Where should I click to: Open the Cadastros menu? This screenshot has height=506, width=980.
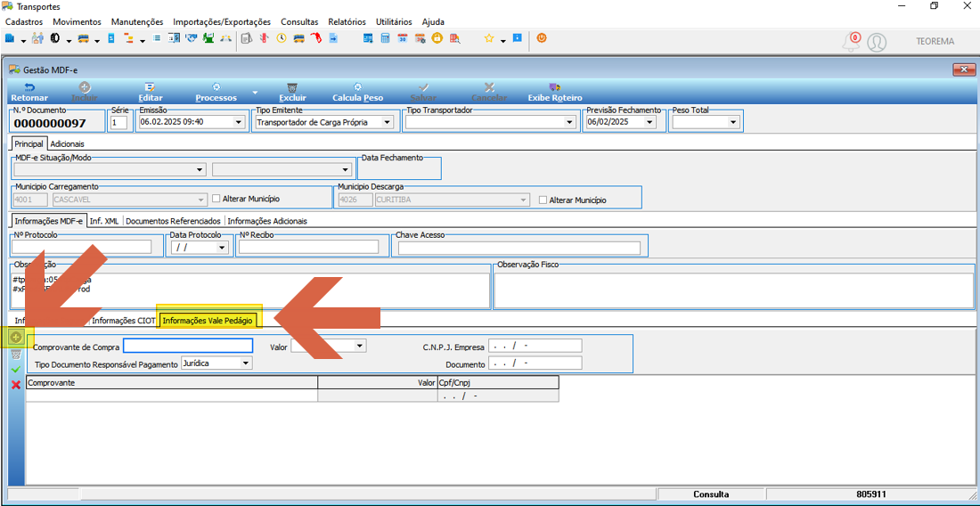(x=24, y=21)
